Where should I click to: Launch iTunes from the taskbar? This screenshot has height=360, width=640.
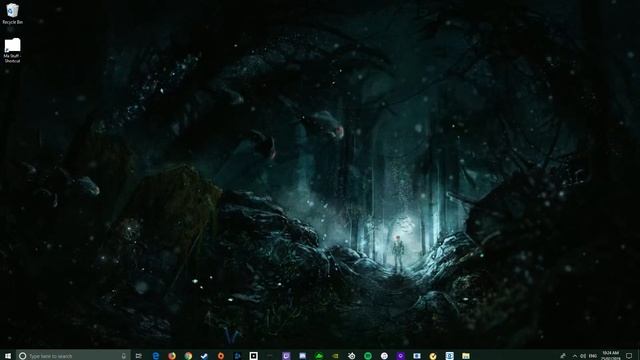384,356
